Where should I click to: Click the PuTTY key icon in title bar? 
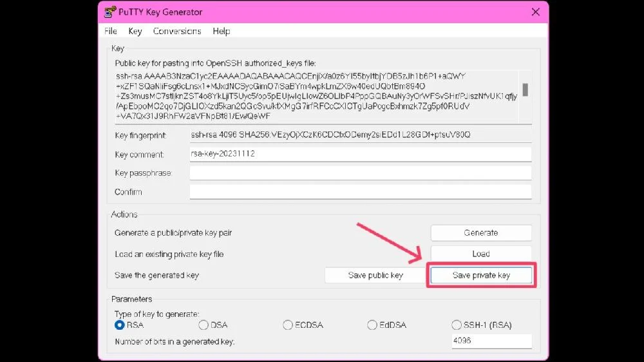click(x=109, y=12)
